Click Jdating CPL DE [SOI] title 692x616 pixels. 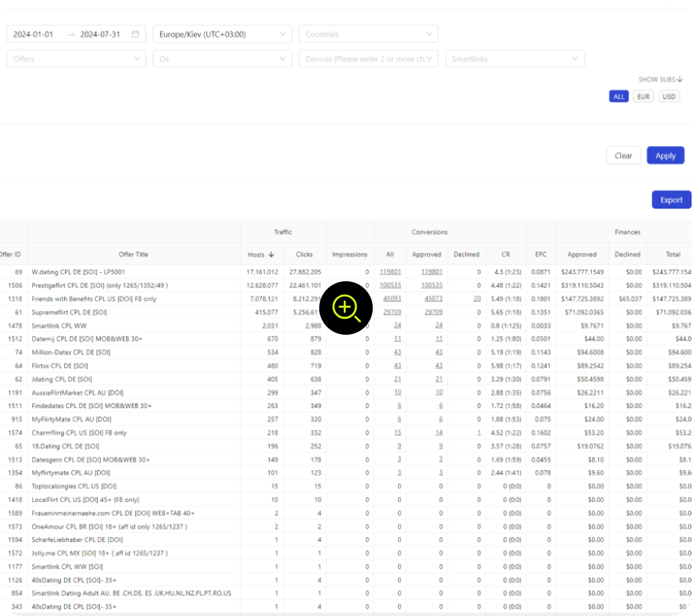(62, 379)
